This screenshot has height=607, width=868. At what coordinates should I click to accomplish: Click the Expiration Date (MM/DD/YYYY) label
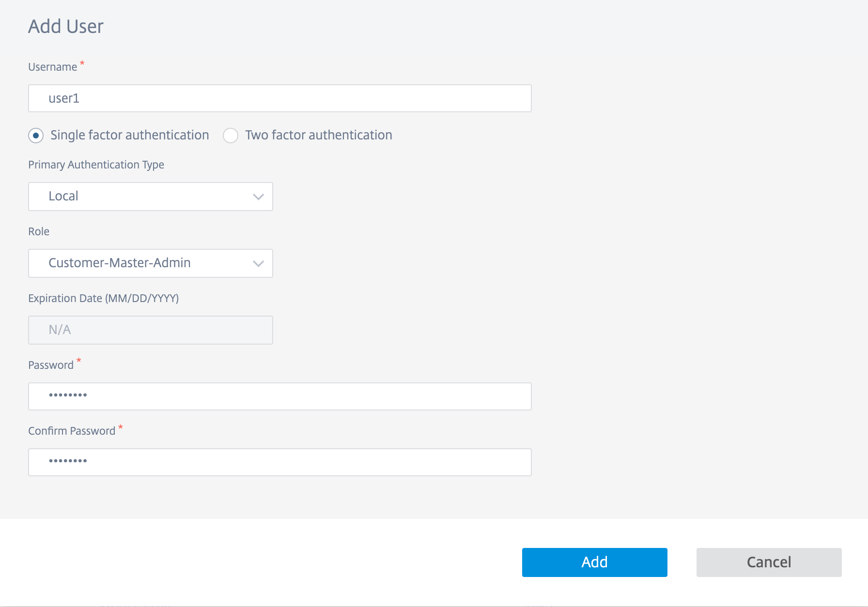(104, 298)
